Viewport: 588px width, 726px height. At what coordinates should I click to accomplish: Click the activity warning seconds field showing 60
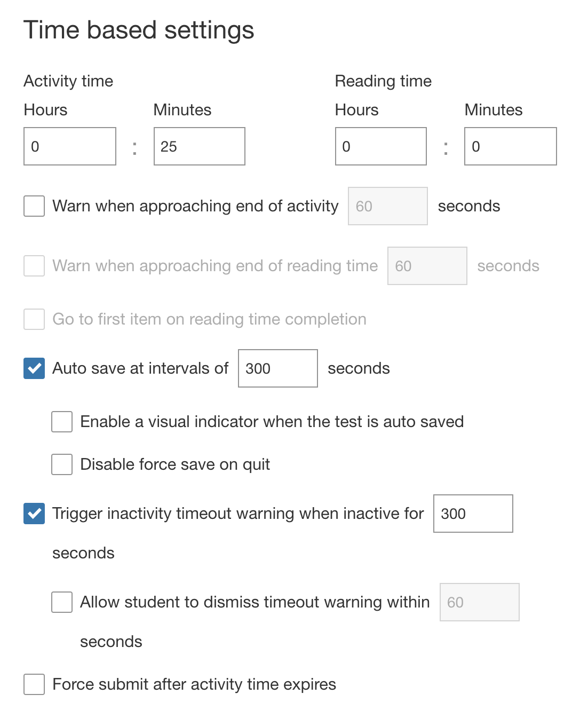[x=387, y=206]
